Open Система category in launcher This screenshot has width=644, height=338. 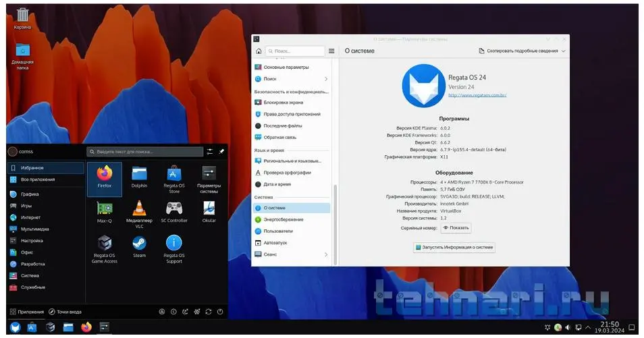[46, 275]
